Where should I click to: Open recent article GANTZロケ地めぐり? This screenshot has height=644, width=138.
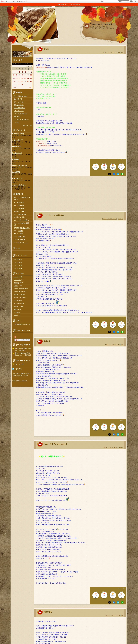20,114
